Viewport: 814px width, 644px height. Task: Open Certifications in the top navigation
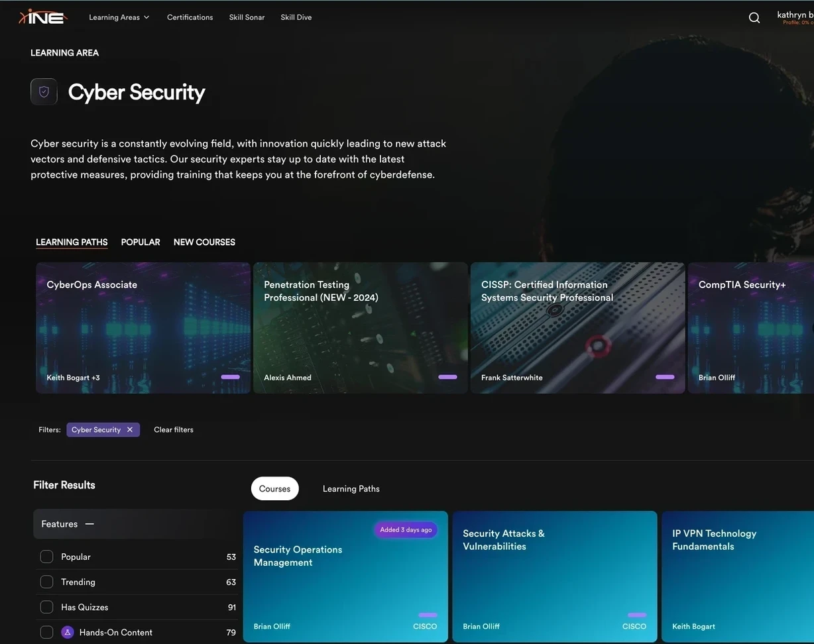tap(190, 17)
